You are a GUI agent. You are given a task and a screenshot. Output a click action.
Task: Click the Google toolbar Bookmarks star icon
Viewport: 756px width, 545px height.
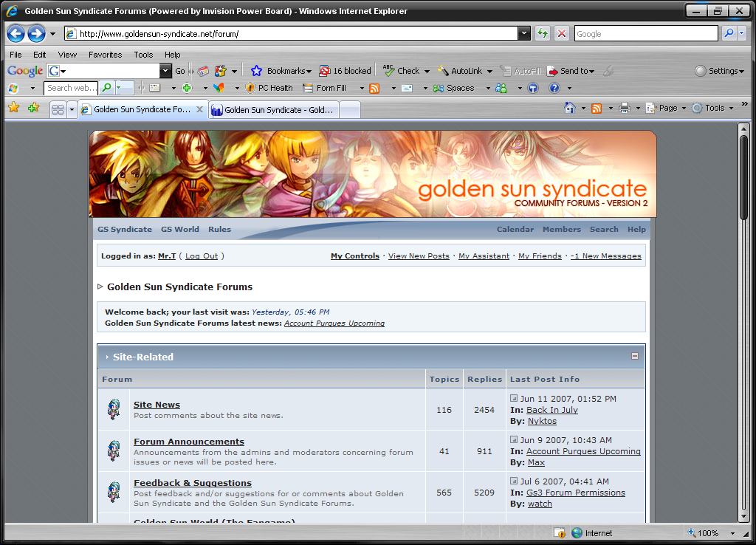pos(256,71)
